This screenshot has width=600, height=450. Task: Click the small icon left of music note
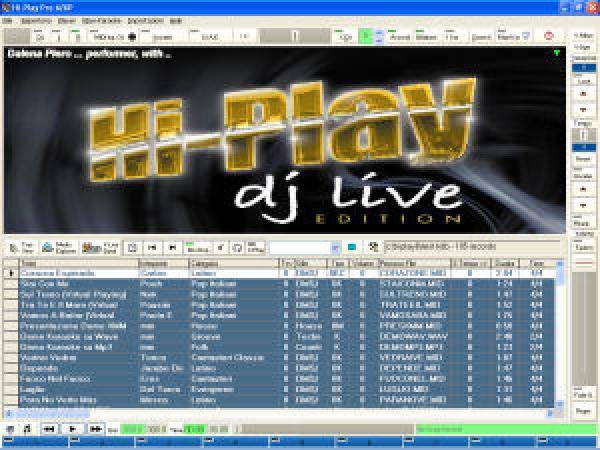pos(10,429)
